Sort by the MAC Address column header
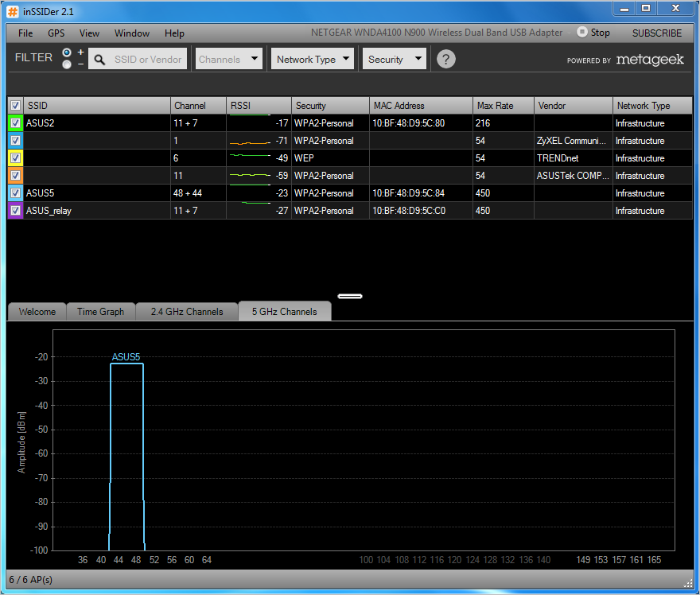The width and height of the screenshot is (700, 595). pos(421,105)
